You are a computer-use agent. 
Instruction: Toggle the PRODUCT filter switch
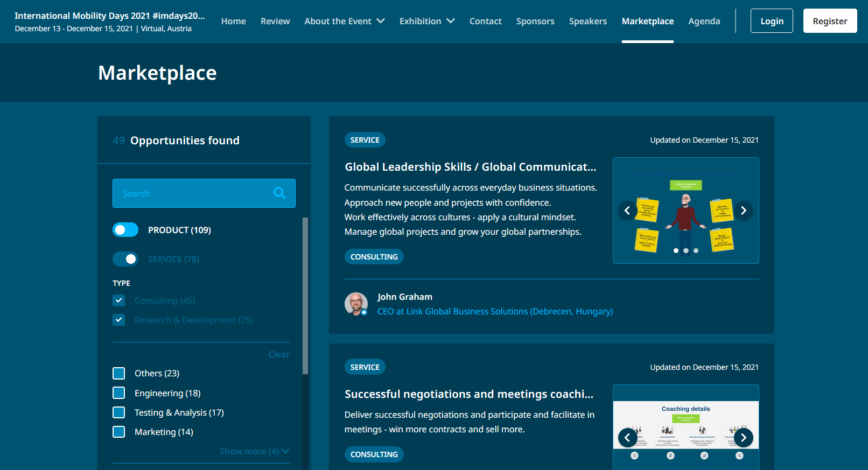tap(125, 230)
